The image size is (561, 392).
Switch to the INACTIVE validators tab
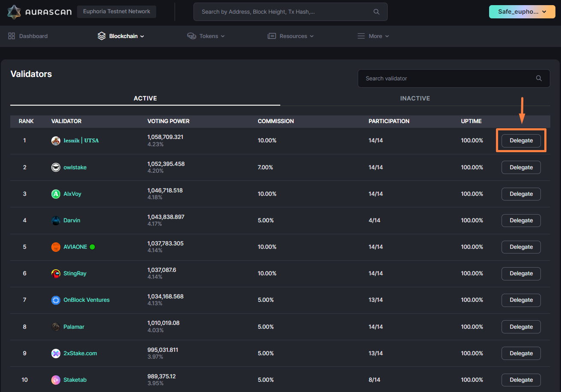415,98
